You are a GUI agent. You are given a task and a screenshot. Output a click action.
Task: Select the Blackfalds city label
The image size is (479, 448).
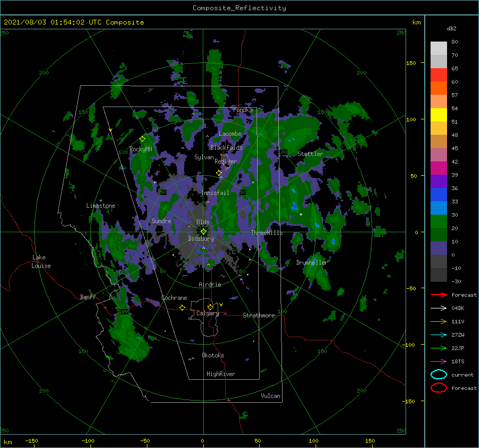[226, 148]
